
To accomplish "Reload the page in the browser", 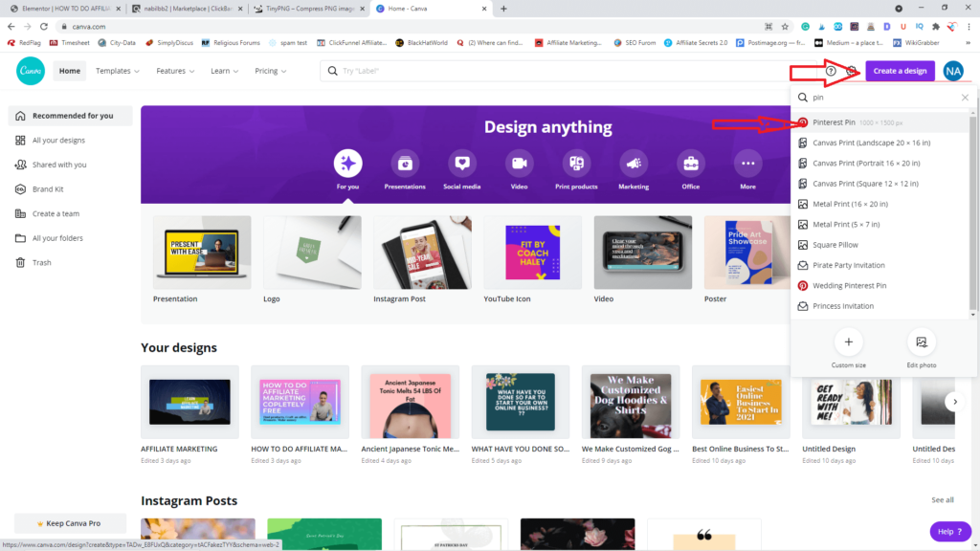I will pos(44,26).
